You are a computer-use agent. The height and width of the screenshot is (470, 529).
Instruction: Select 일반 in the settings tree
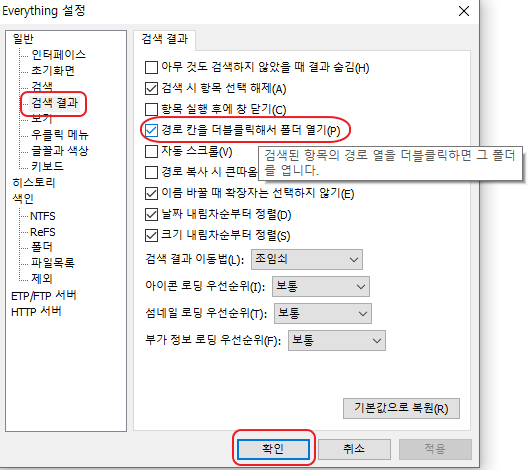[x=23, y=39]
